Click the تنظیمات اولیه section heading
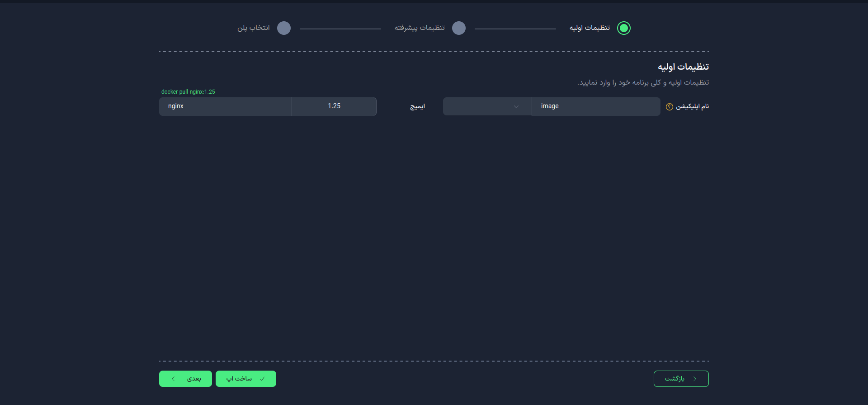Image resolution: width=868 pixels, height=405 pixels. [x=683, y=67]
